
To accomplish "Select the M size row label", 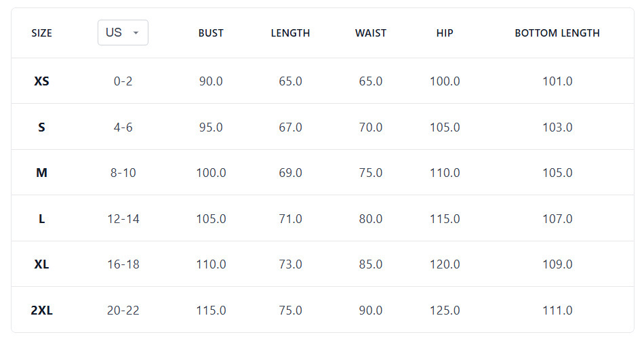I will click(x=41, y=173).
